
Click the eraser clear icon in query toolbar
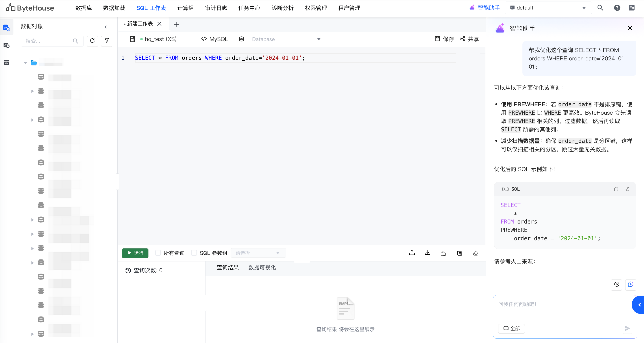(x=475, y=253)
